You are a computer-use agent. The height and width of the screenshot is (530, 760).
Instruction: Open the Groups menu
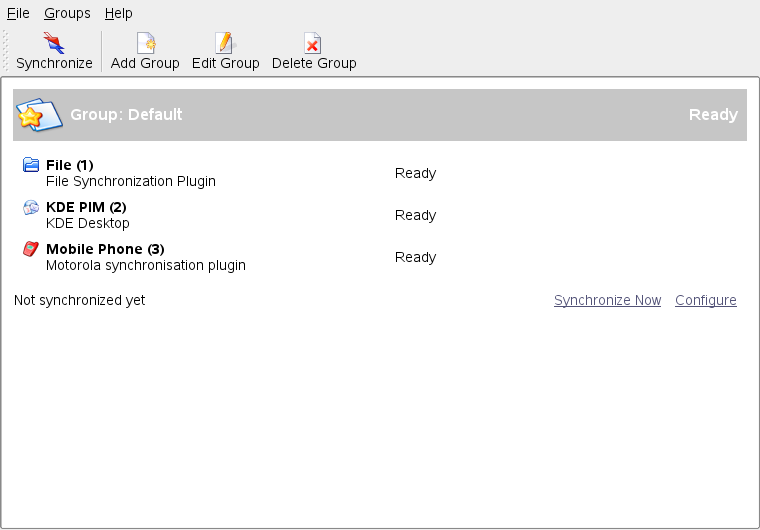(x=67, y=13)
